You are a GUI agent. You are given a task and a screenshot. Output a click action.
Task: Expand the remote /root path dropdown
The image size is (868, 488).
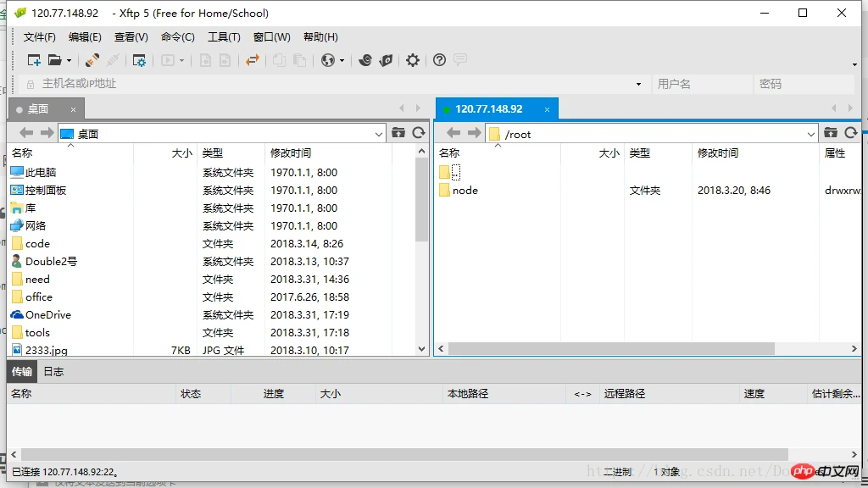pos(811,134)
